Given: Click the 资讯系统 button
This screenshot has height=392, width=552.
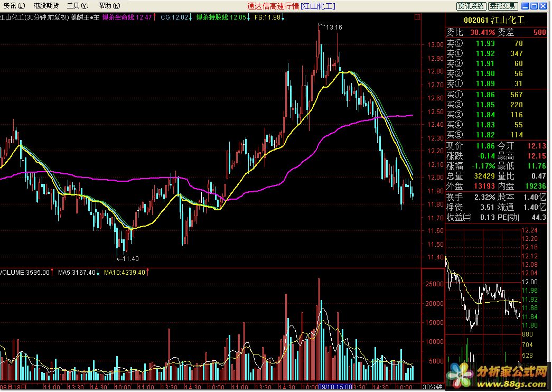Looking at the screenshot, I should click(471, 6).
